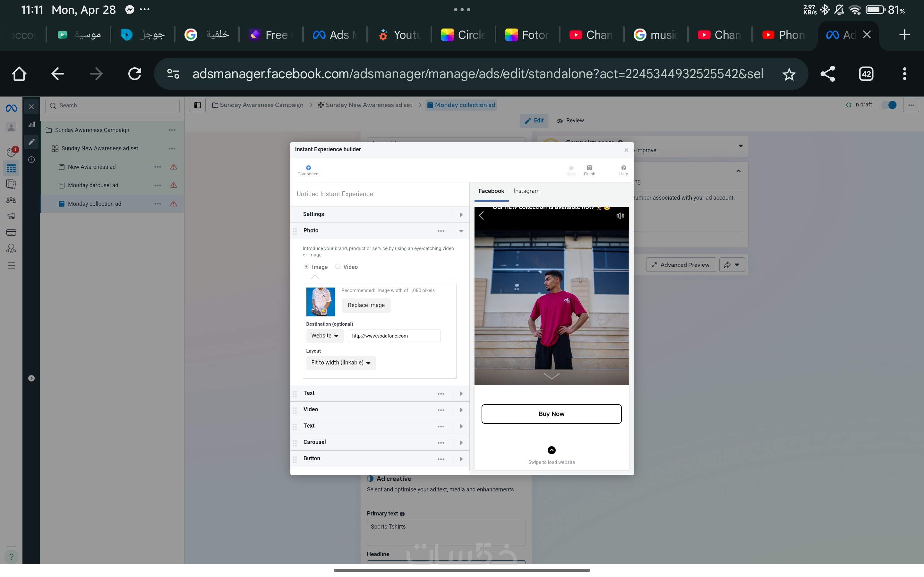
Task: Click the browser bookmark star icon
Action: pyautogui.click(x=789, y=74)
